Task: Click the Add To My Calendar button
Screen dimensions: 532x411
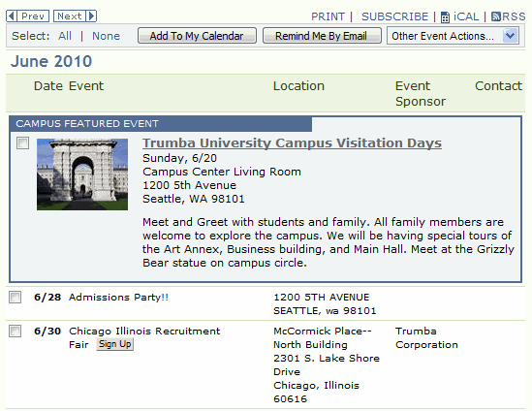Action: 197,36
